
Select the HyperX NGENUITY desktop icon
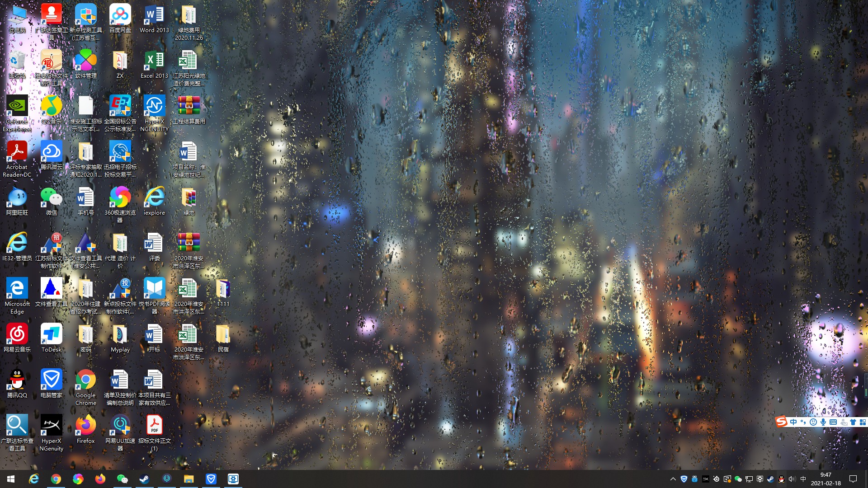[154, 106]
